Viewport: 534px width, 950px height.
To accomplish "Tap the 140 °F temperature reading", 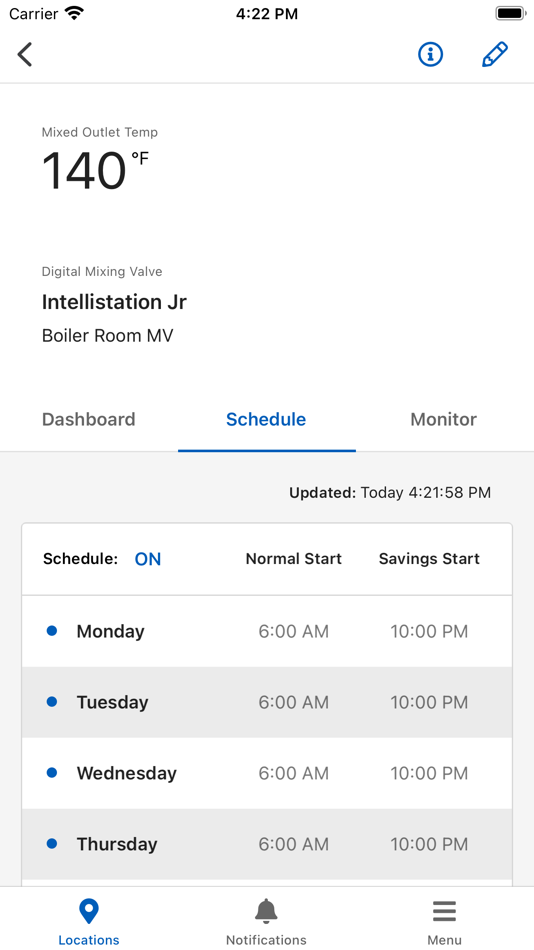I will [x=95, y=170].
